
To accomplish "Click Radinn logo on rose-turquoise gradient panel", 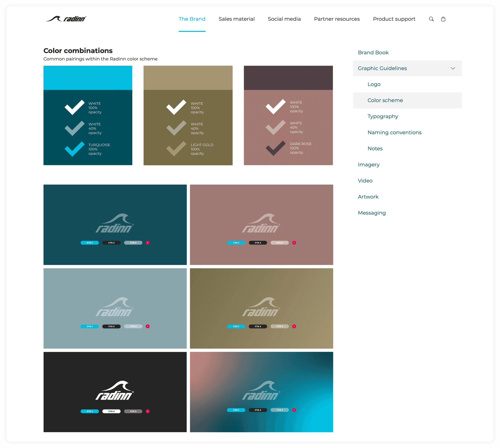I will (x=261, y=390).
